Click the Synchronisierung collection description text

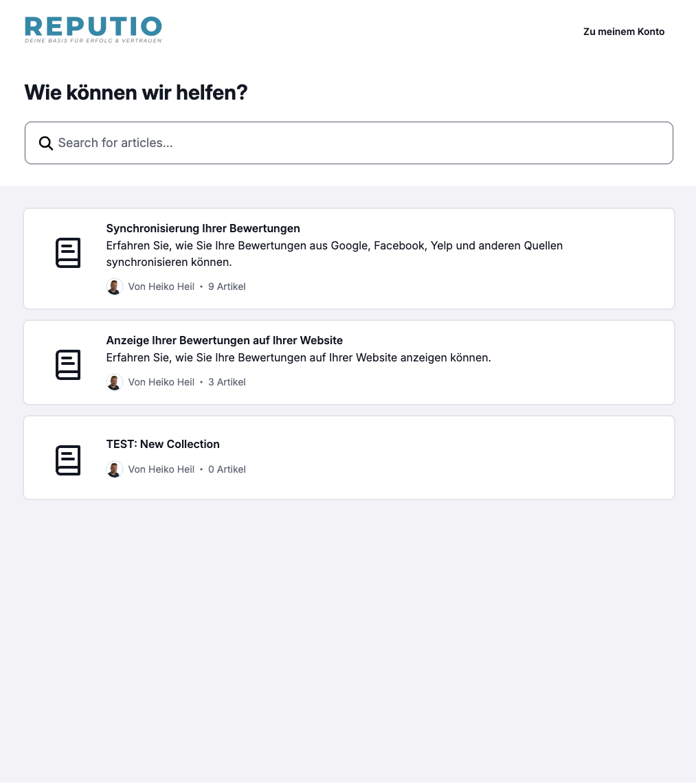334,254
